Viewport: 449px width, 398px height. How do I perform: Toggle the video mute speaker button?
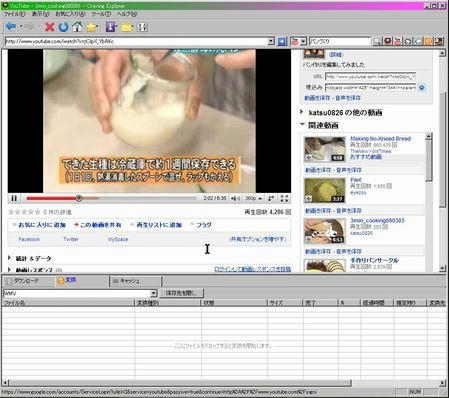point(235,198)
